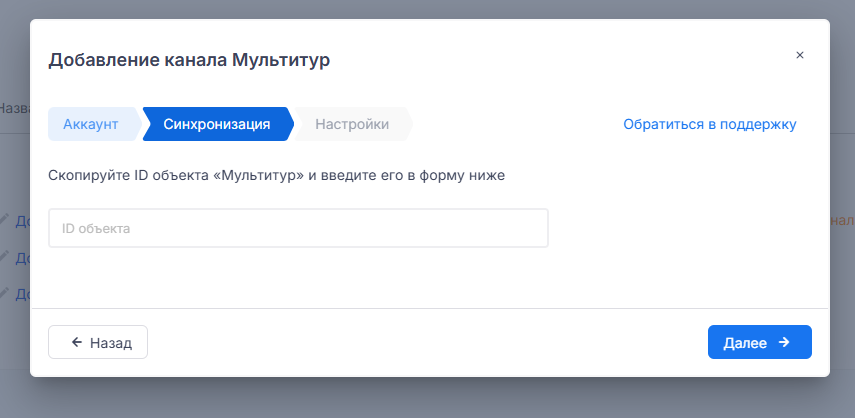Click the dialog title Добавление канала Мультитур
This screenshot has width=855, height=418.
[x=189, y=60]
